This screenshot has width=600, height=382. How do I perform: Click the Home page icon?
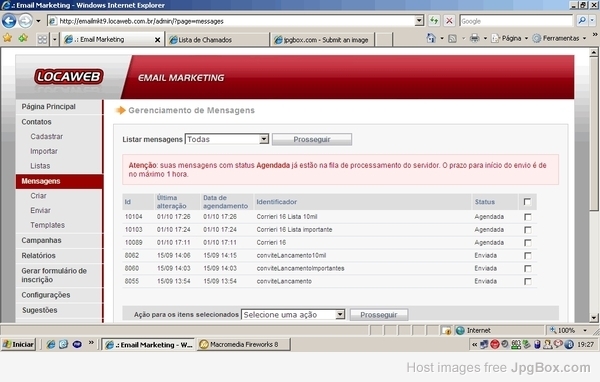pyautogui.click(x=431, y=38)
